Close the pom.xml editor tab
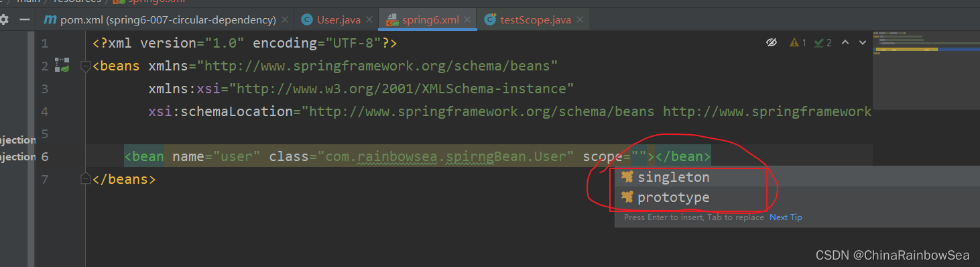 point(286,19)
